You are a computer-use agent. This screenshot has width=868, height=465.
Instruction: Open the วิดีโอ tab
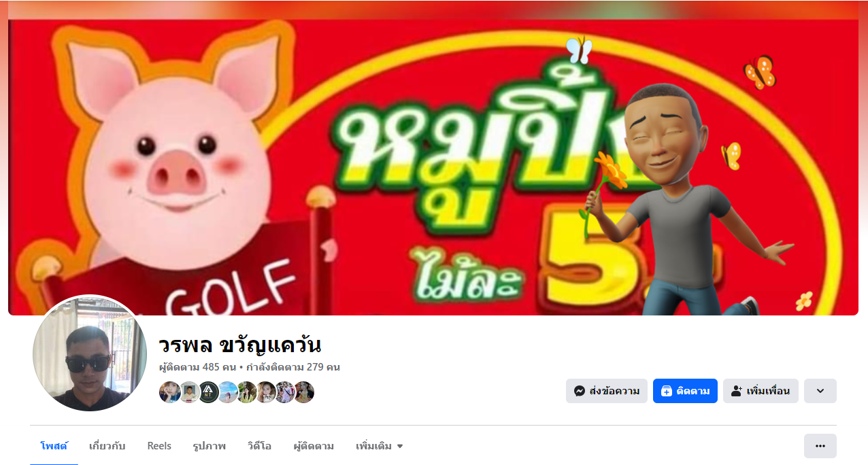click(x=259, y=446)
